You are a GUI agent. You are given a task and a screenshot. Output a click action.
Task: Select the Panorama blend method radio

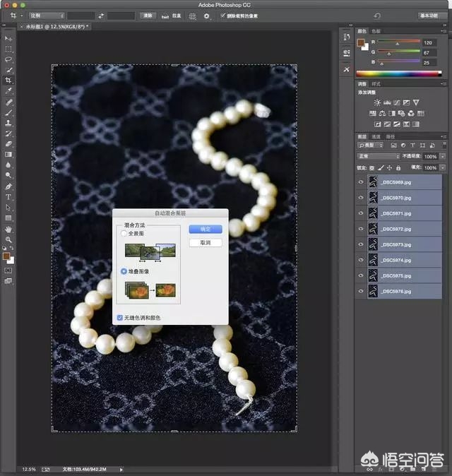124,234
